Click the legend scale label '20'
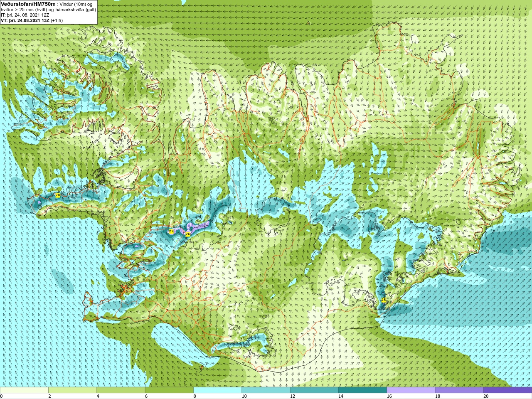532x399 pixels. tap(486, 396)
